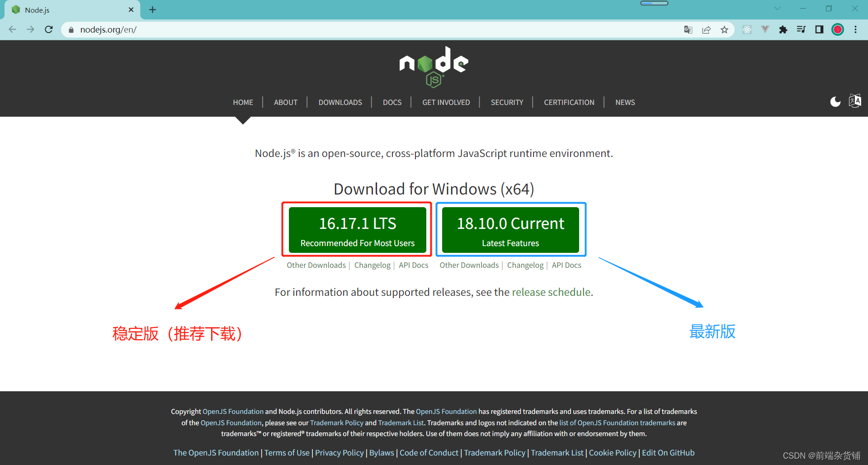The height and width of the screenshot is (465, 868).
Task: Open the NEWS navigation item
Action: point(625,103)
